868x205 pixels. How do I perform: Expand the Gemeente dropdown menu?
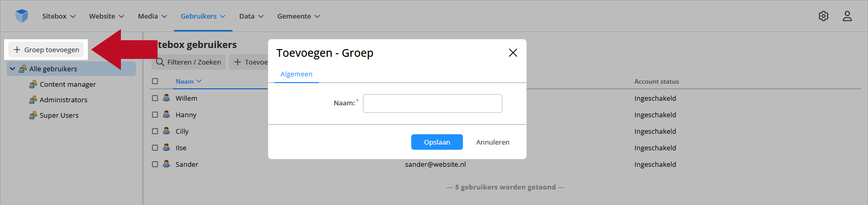coord(299,16)
